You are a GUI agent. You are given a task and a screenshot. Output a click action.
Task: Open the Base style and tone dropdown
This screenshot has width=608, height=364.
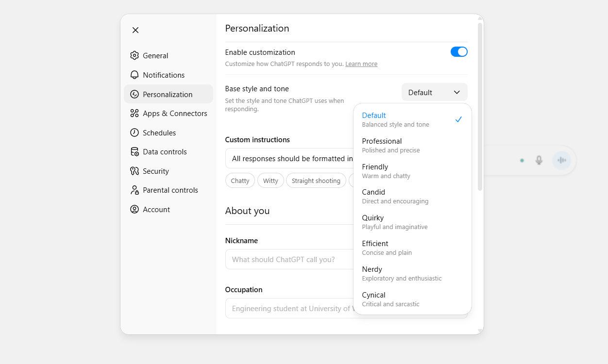pos(435,92)
